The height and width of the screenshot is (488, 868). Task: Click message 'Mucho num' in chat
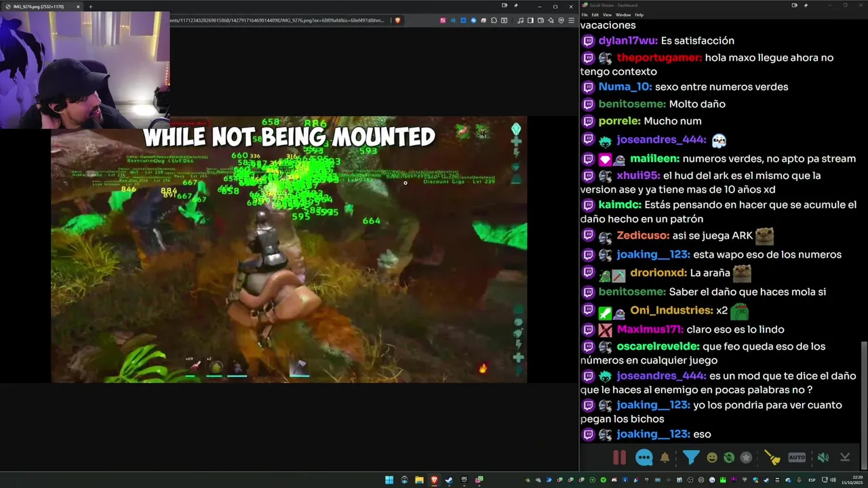click(673, 121)
